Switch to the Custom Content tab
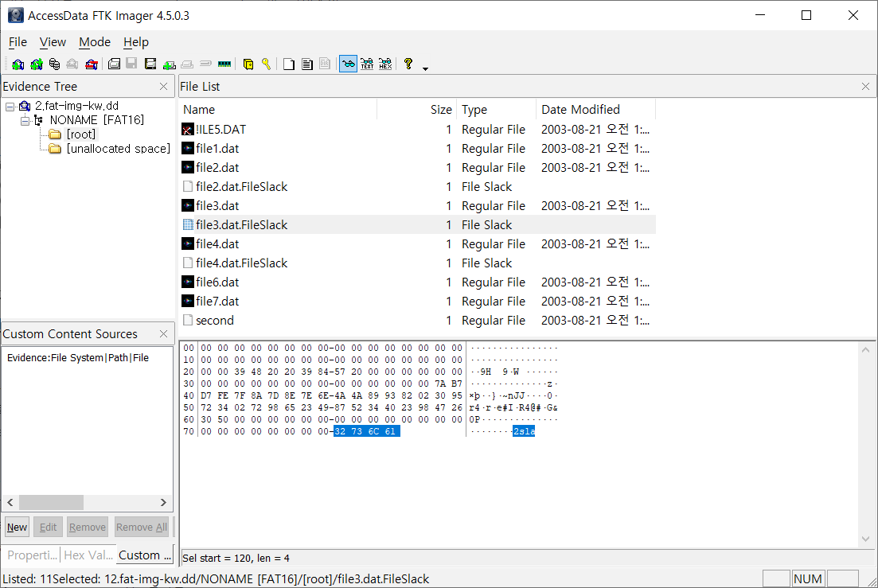Image resolution: width=878 pixels, height=588 pixels. pyautogui.click(x=145, y=555)
